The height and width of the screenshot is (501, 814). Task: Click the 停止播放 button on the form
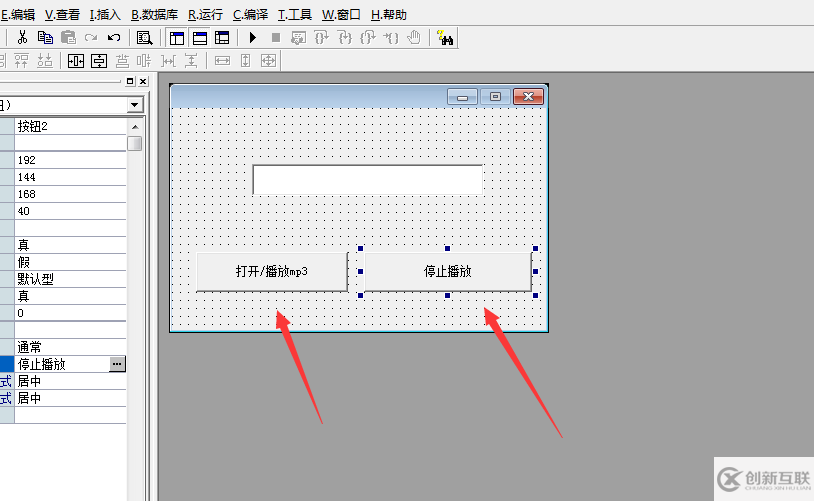point(447,272)
